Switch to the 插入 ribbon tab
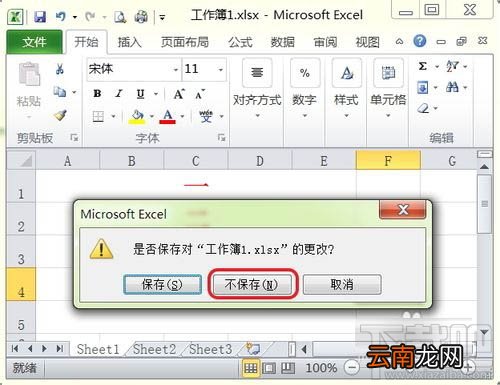 130,42
